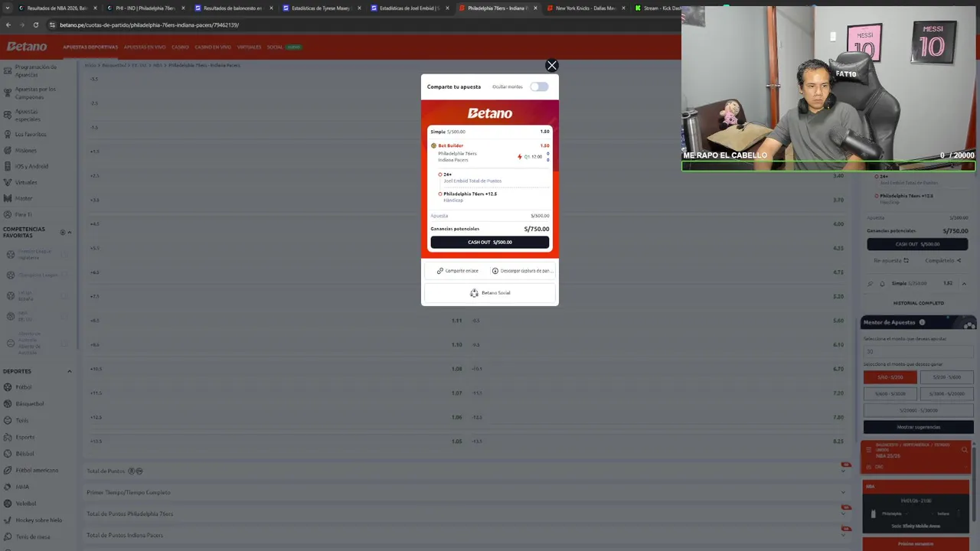Open Casino en Vivo menu item
980x551 pixels.
pos(213,47)
